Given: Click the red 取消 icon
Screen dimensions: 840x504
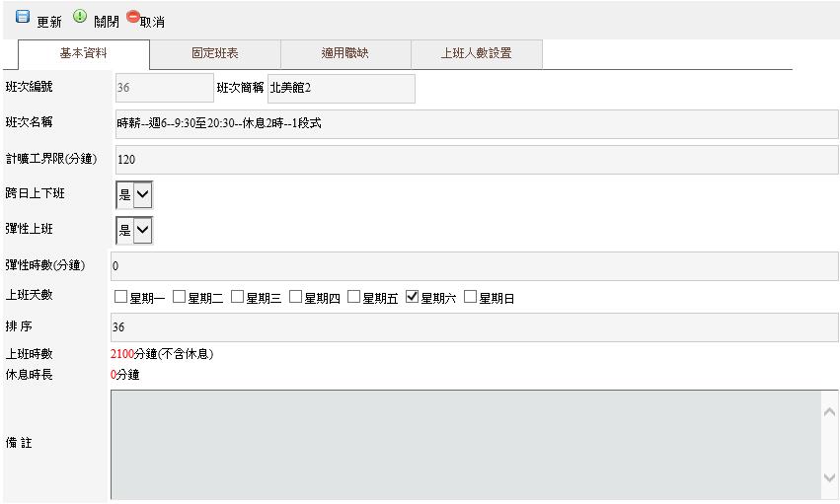Looking at the screenshot, I should pyautogui.click(x=133, y=18).
